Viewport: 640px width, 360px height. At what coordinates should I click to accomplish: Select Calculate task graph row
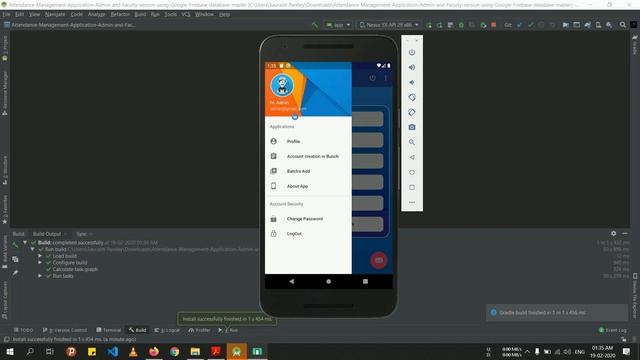pos(75,269)
